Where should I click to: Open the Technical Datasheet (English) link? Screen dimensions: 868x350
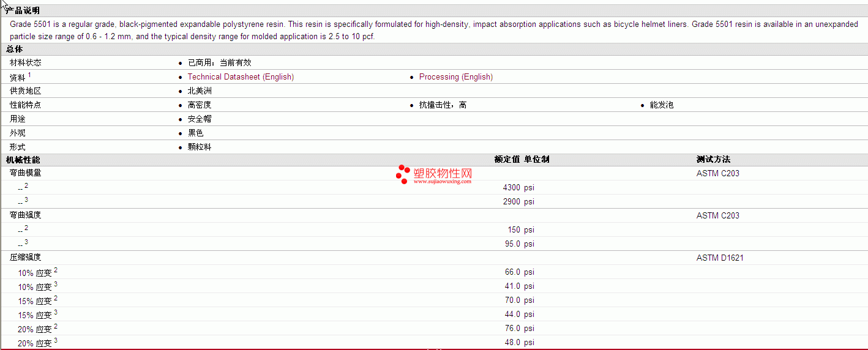click(241, 77)
